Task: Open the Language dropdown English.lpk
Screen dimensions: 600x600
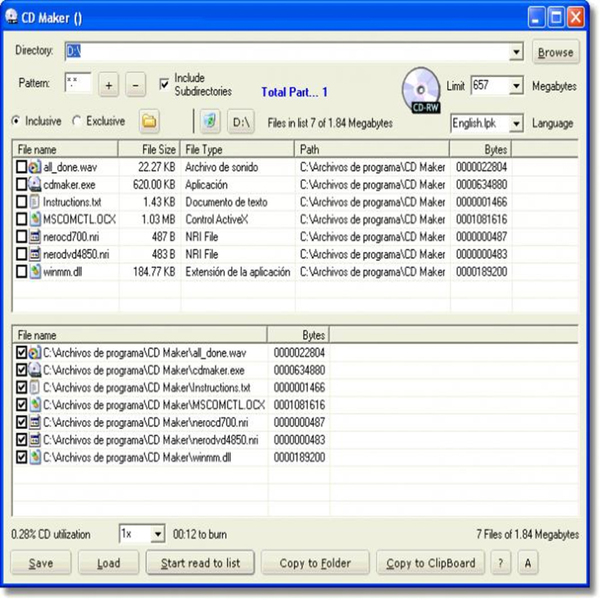Action: click(516, 123)
